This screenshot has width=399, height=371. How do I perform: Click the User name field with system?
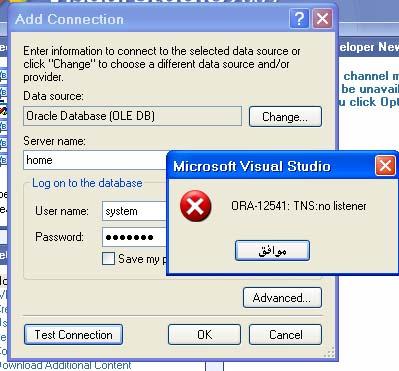[134, 211]
